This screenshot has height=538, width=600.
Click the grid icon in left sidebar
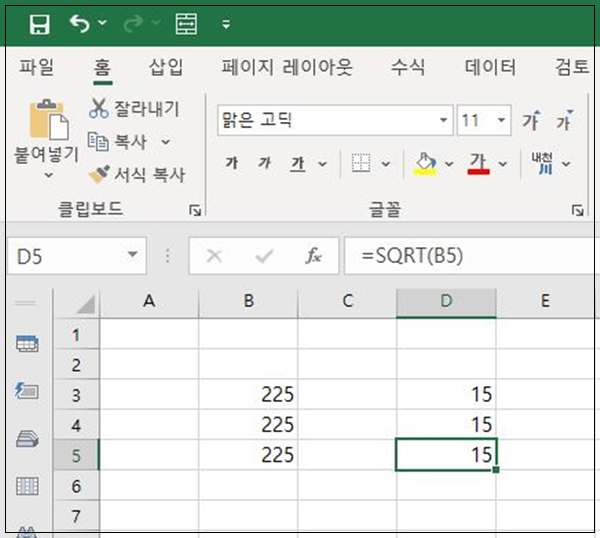[x=27, y=486]
